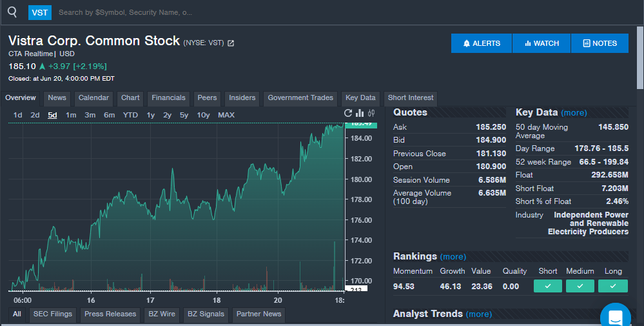Click the Bid value 184.900

coord(491,140)
